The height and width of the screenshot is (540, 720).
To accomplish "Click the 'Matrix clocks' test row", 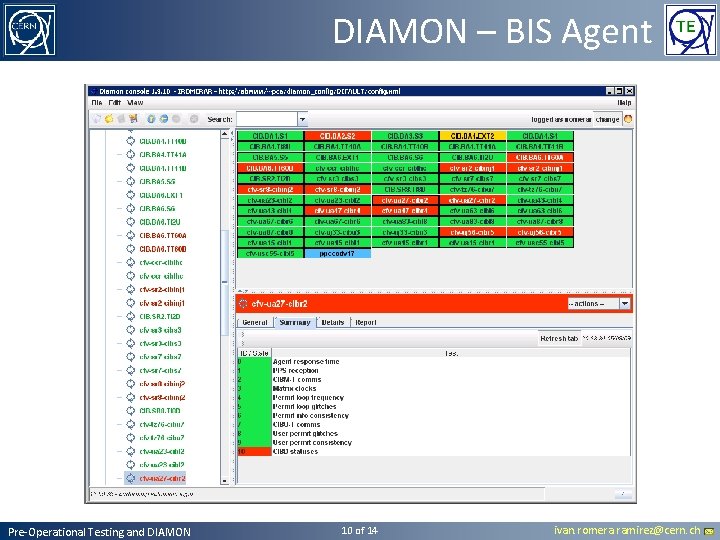I will (434, 388).
